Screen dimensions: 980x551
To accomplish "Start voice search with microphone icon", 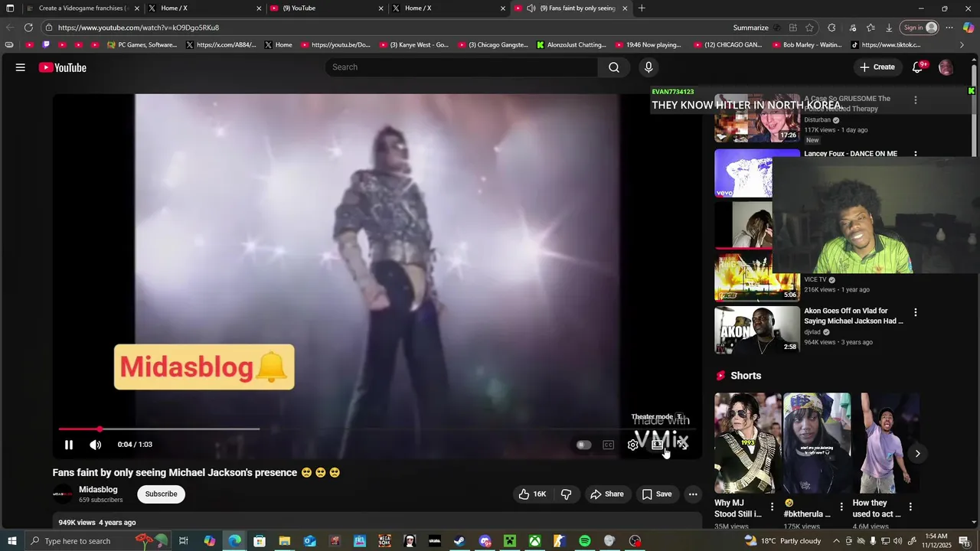I will [x=648, y=67].
